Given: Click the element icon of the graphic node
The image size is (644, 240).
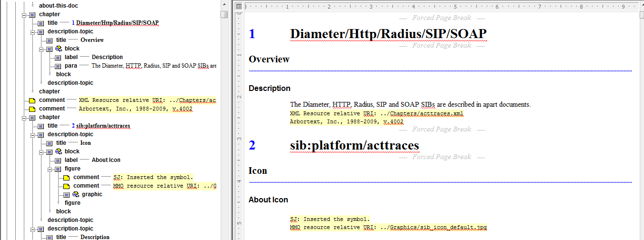Looking at the screenshot, I should pos(67,194).
